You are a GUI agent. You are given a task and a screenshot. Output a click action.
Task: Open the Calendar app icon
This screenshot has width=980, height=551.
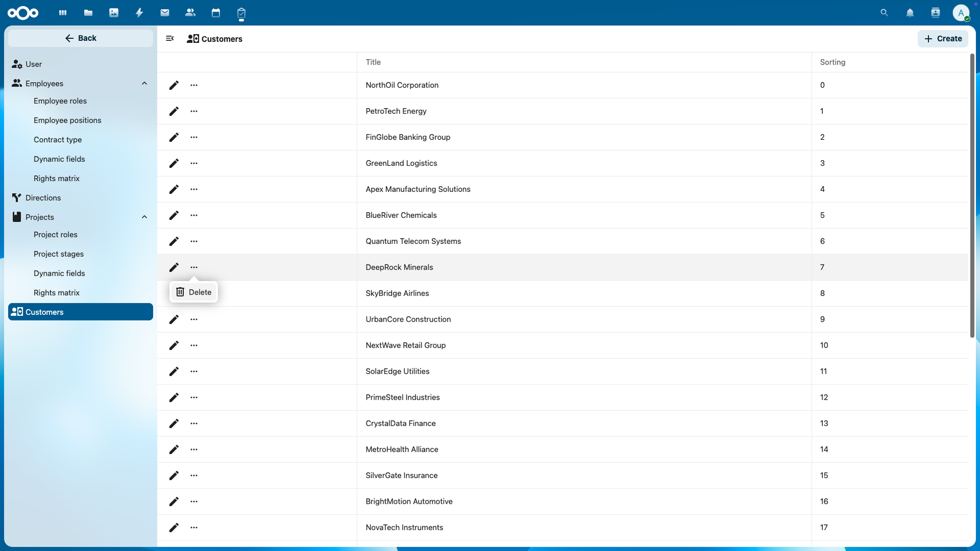216,13
